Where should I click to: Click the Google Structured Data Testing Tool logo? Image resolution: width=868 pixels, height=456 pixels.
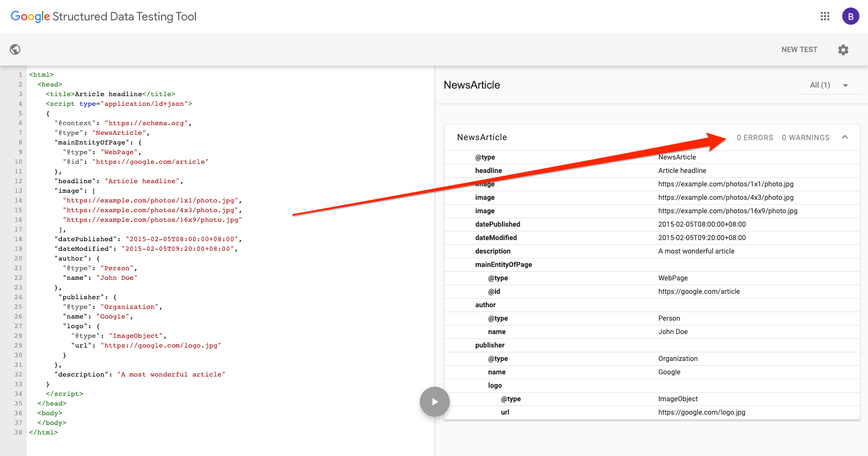104,17
